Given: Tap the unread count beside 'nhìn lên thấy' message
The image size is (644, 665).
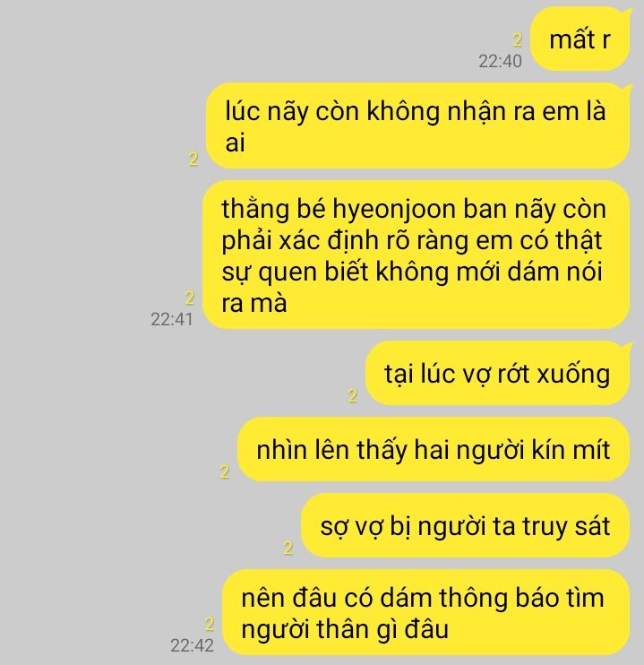Looking at the screenshot, I should click(224, 471).
